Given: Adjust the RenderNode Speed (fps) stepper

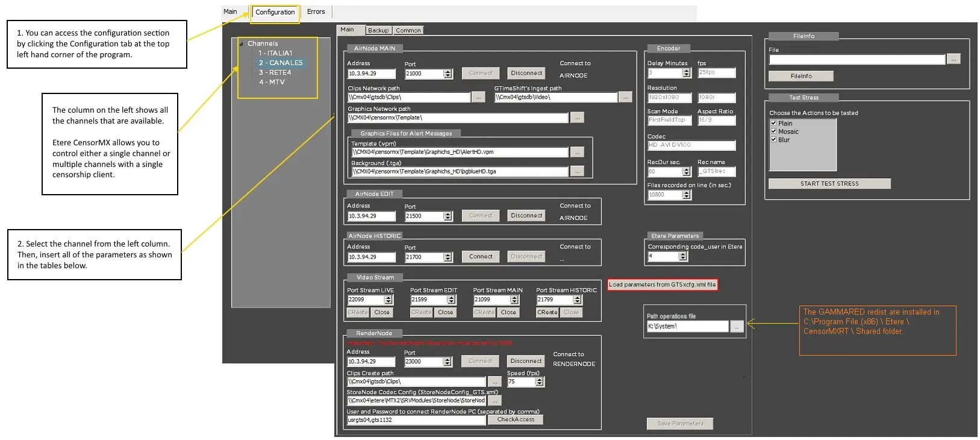Looking at the screenshot, I should point(539,382).
